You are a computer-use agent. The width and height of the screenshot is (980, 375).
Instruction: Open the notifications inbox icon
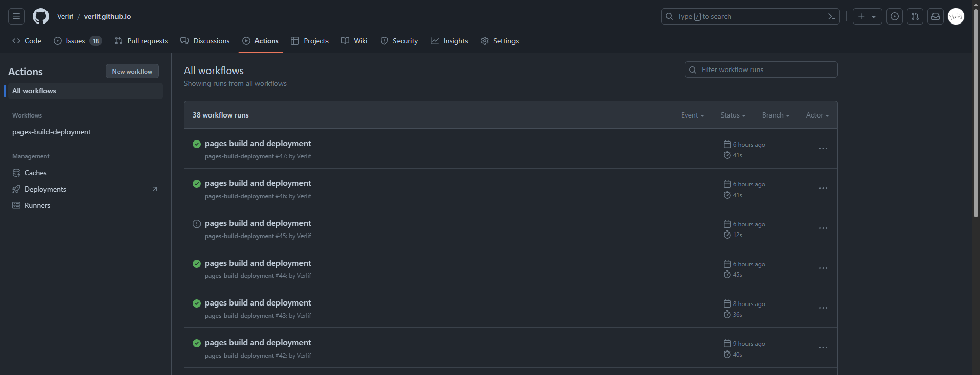coord(935,16)
